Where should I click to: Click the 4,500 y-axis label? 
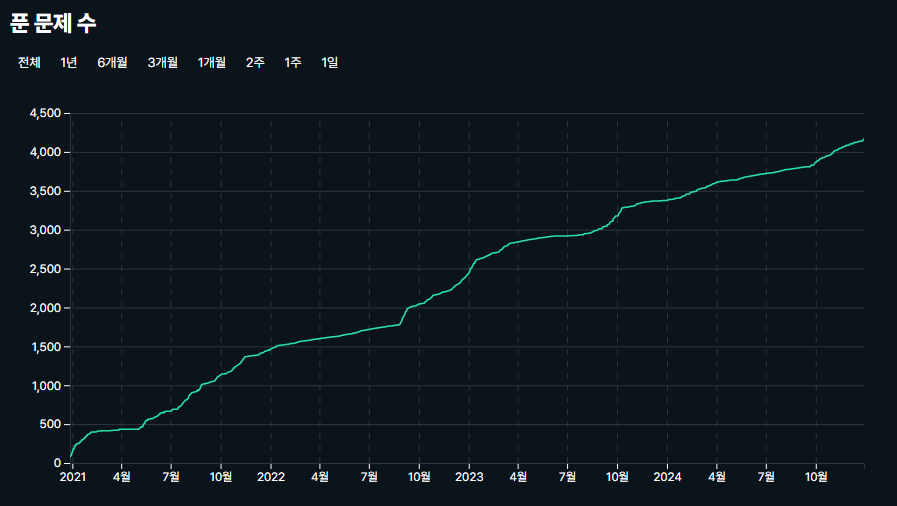(45, 113)
